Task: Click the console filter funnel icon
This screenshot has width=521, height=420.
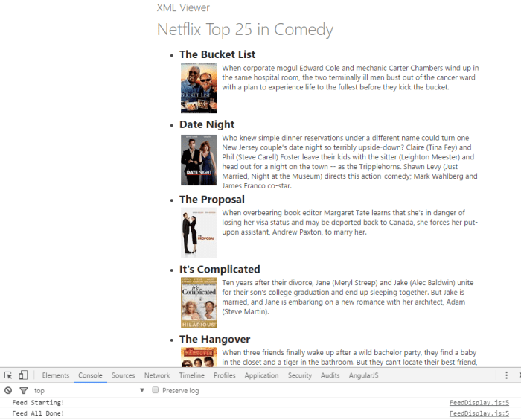Action: click(23, 390)
